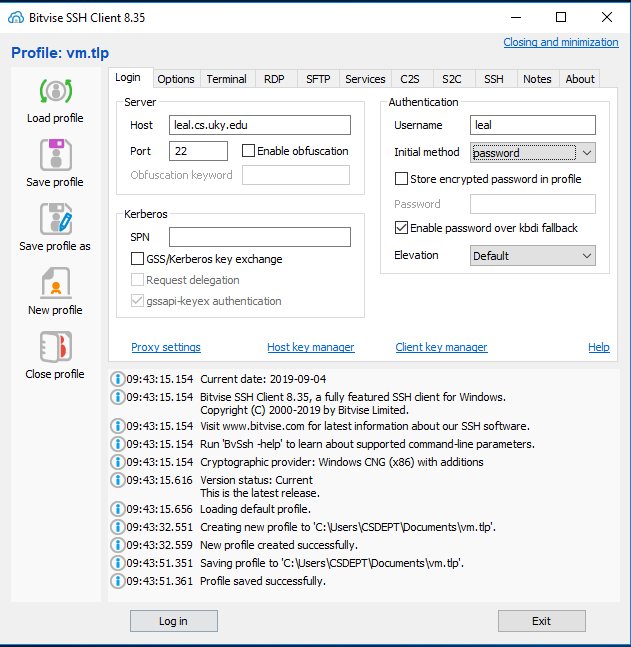631x647 pixels.
Task: Click the Username input field
Action: pyautogui.click(x=533, y=125)
